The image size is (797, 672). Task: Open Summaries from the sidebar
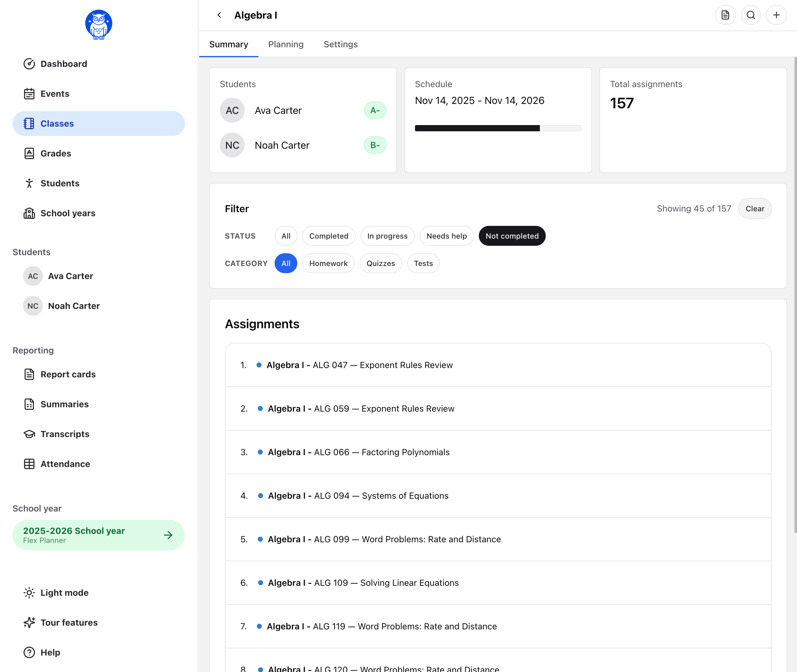[x=99, y=404]
